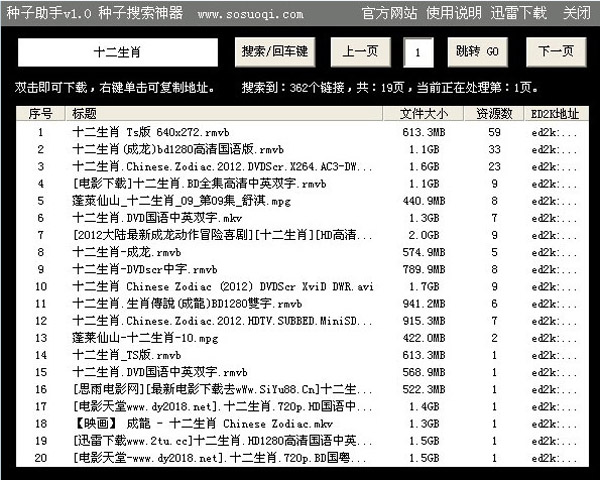Select row [2012大陆最新成龙动作冒险喜剧]
Screen dimensions: 600x480
pyautogui.click(x=302, y=235)
